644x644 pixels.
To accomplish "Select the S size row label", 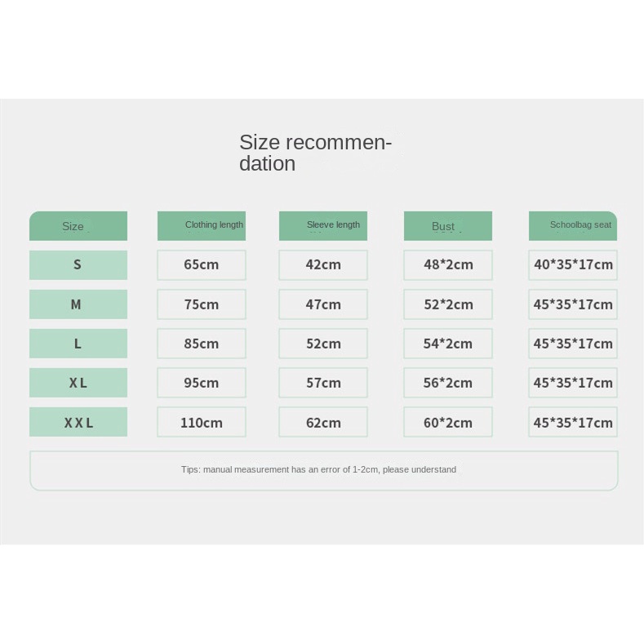I will coord(78,264).
